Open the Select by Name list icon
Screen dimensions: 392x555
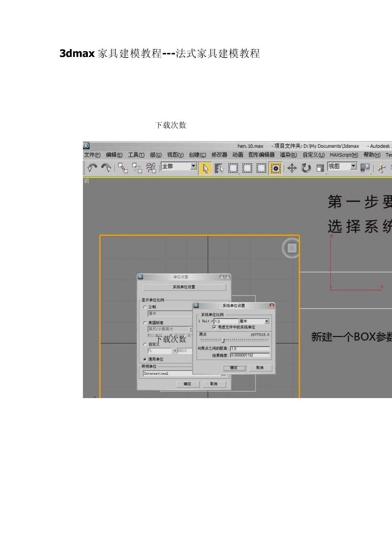click(219, 168)
